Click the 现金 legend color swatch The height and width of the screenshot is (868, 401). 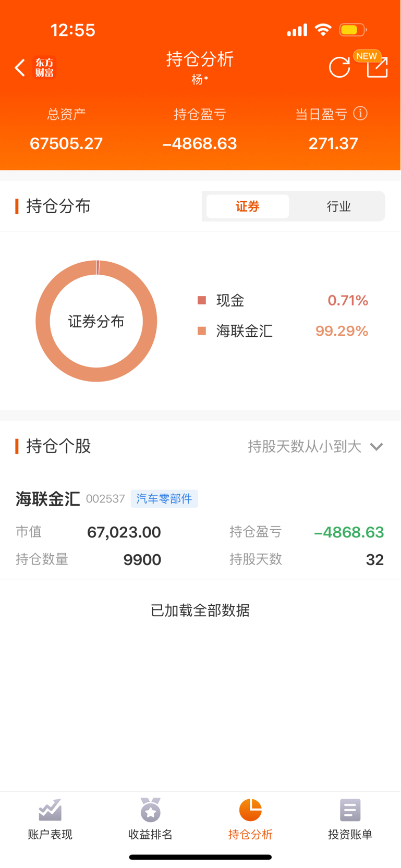(202, 300)
